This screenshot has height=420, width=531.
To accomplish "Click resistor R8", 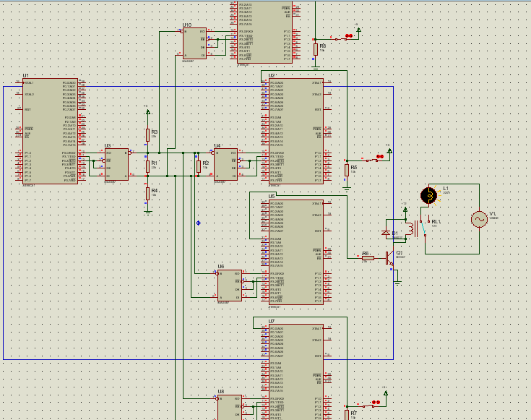I will pyautogui.click(x=316, y=49).
